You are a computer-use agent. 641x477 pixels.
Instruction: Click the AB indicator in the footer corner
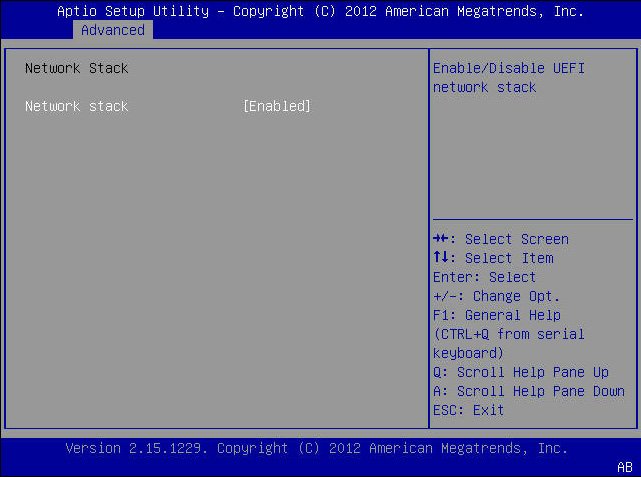pos(625,467)
